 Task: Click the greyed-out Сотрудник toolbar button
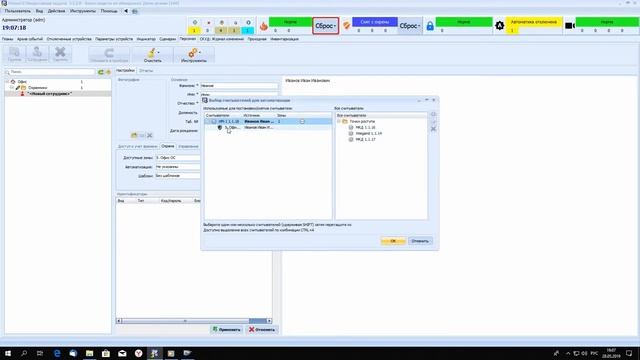point(37,54)
